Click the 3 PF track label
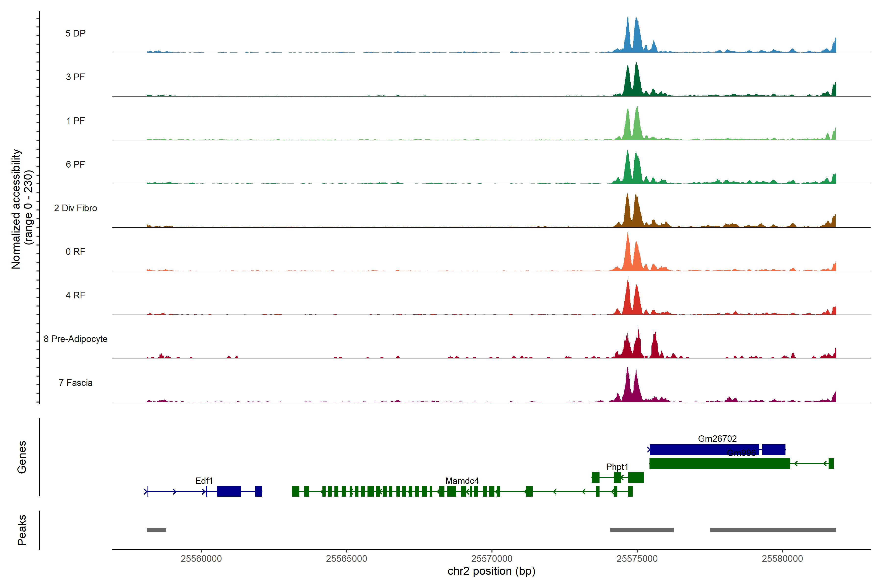 pos(75,77)
